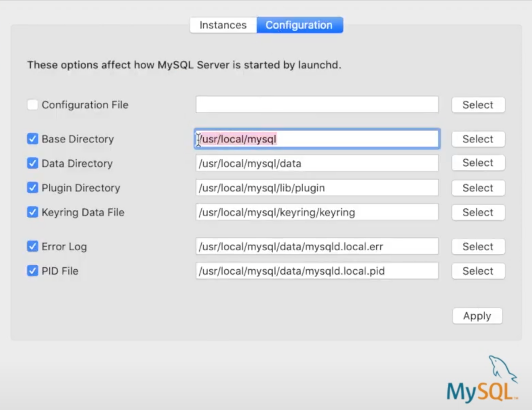Click Select for Keyring Data File
The width and height of the screenshot is (532, 410).
click(x=478, y=213)
